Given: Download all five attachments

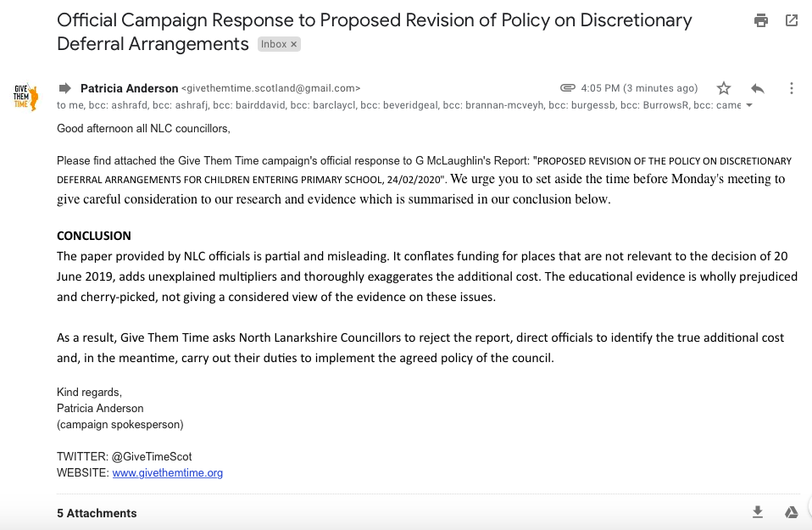Looking at the screenshot, I should [x=758, y=512].
